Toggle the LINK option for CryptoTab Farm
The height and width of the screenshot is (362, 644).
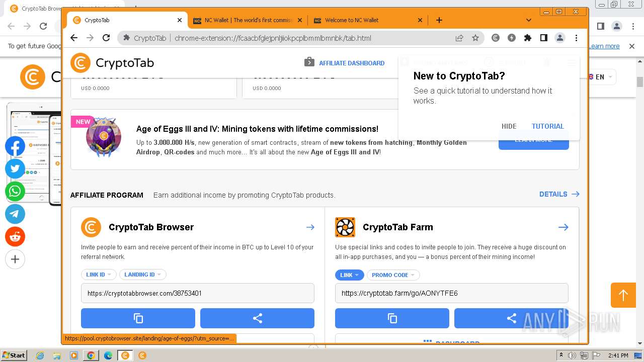(x=349, y=275)
